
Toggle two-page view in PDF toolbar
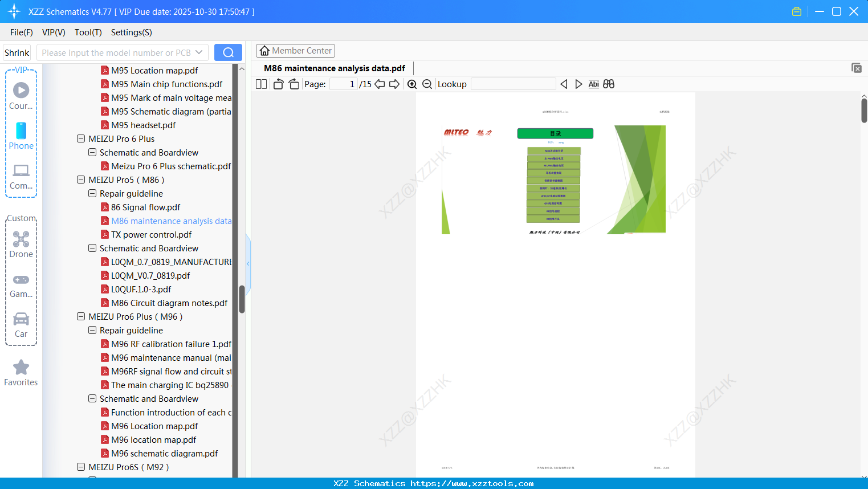point(261,84)
